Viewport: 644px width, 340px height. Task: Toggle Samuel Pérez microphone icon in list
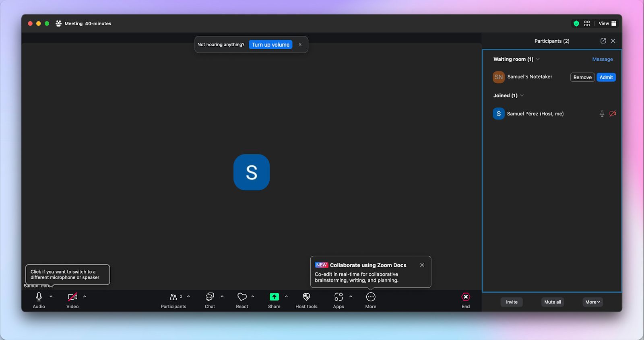(602, 113)
